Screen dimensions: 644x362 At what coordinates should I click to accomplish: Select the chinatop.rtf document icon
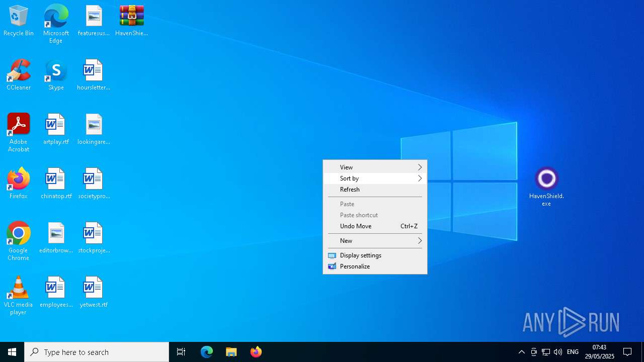click(x=56, y=184)
